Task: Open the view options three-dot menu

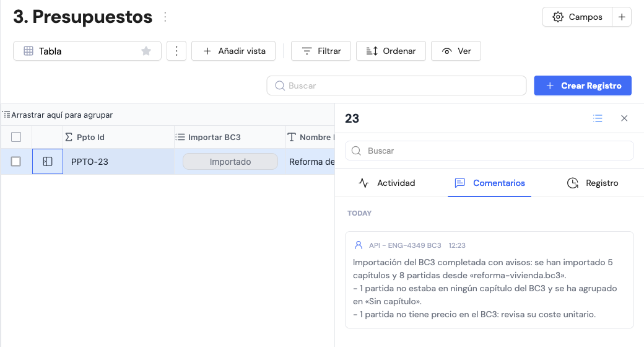Action: pyautogui.click(x=176, y=51)
